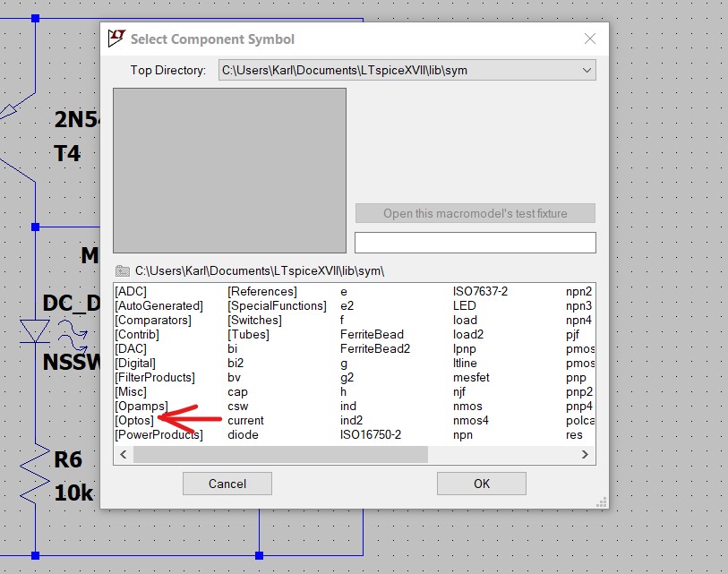
Task: Select the g2 component
Action: (x=347, y=378)
